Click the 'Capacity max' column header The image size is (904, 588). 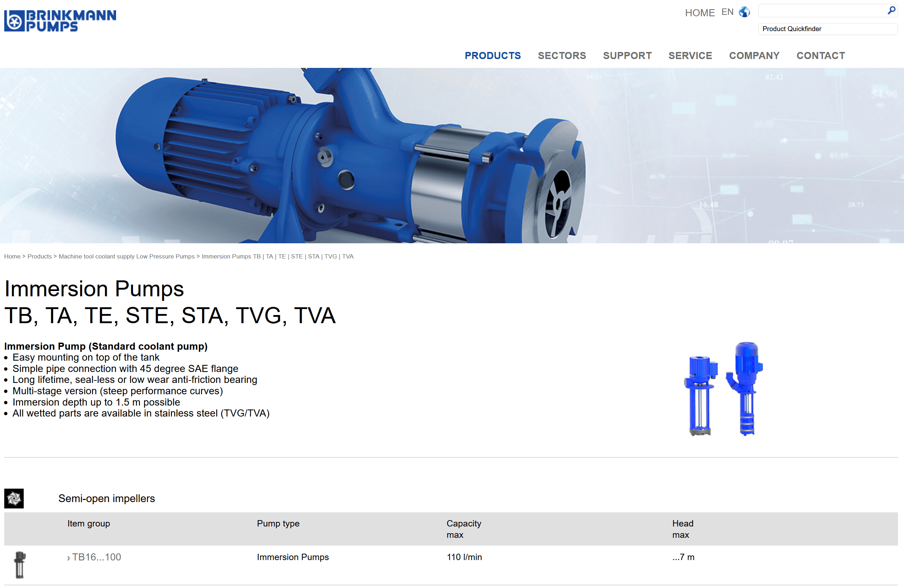click(464, 529)
